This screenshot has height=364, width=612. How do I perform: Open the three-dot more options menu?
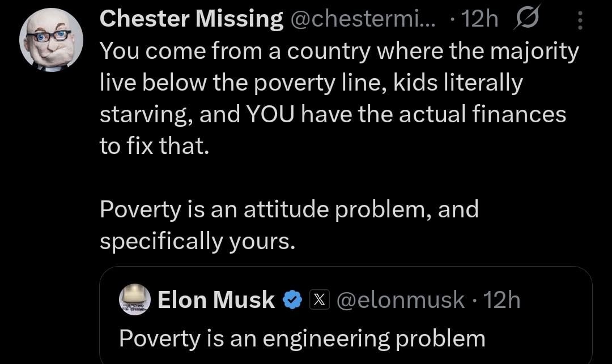click(x=579, y=22)
